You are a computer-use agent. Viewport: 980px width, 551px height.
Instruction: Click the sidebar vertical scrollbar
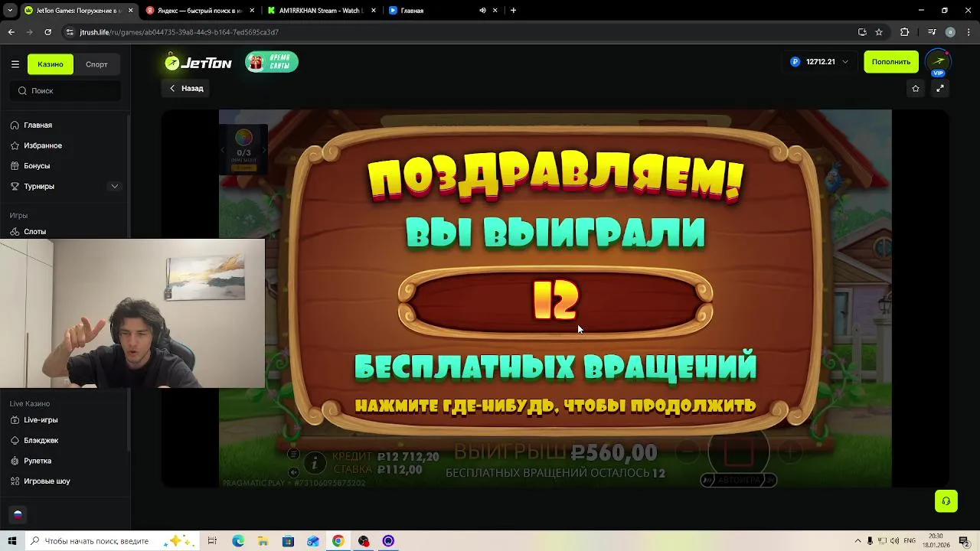point(128,283)
